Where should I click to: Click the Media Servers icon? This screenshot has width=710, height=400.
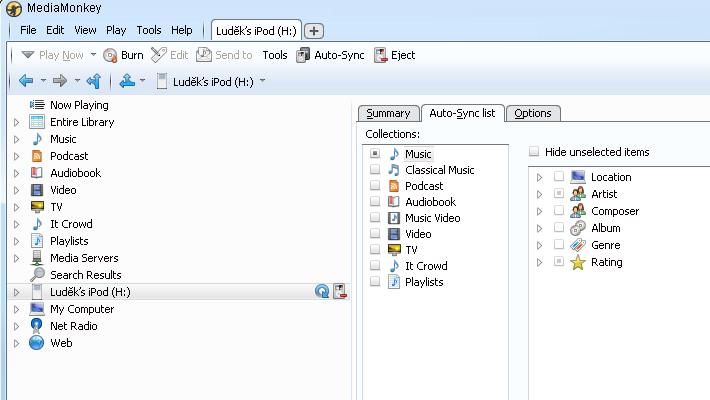pos(37,258)
